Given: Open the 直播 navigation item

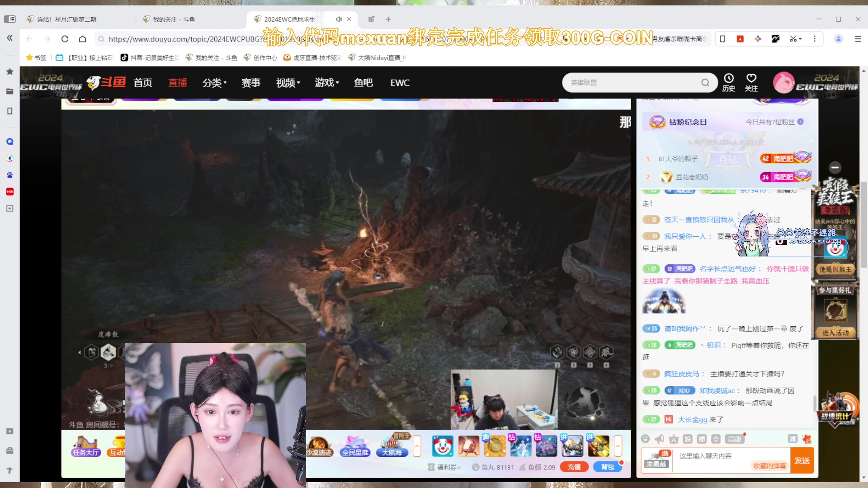Looking at the screenshot, I should click(x=178, y=83).
